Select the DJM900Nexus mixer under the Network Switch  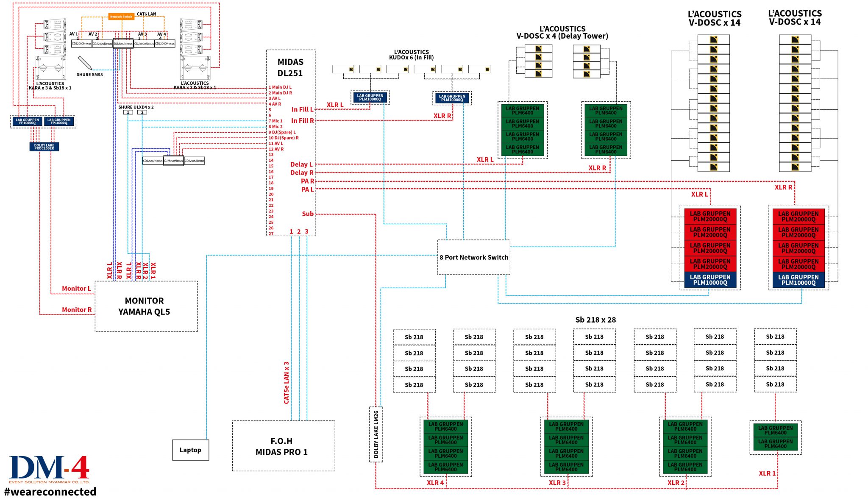click(123, 44)
